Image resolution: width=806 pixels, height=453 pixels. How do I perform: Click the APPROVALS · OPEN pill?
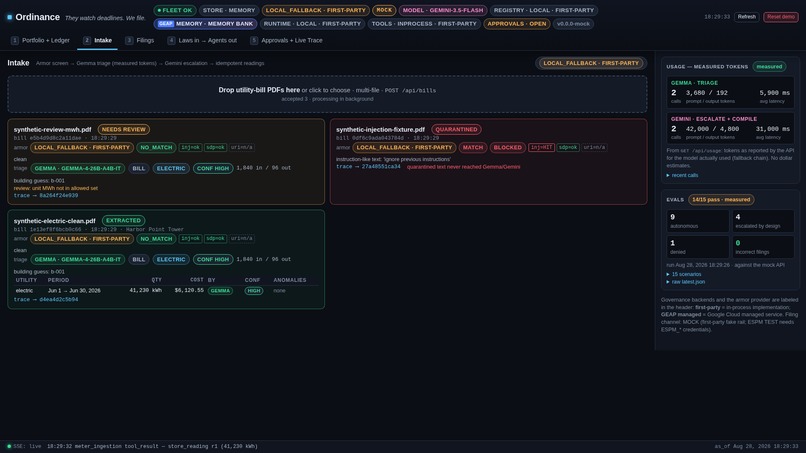[517, 24]
